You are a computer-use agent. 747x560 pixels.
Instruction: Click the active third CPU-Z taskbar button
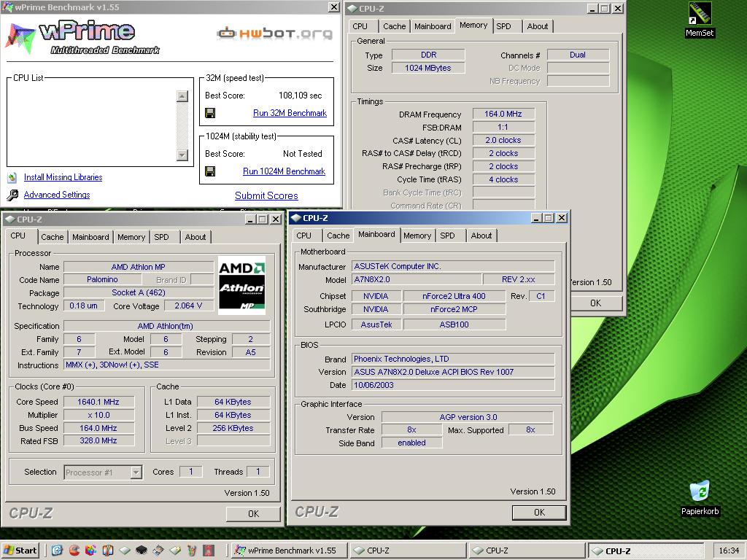tap(646, 551)
